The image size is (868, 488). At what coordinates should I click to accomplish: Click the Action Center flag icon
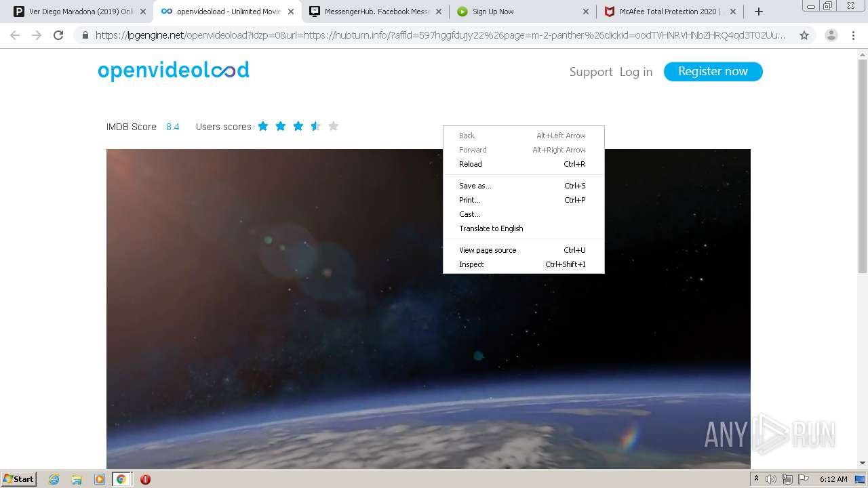pos(804,479)
